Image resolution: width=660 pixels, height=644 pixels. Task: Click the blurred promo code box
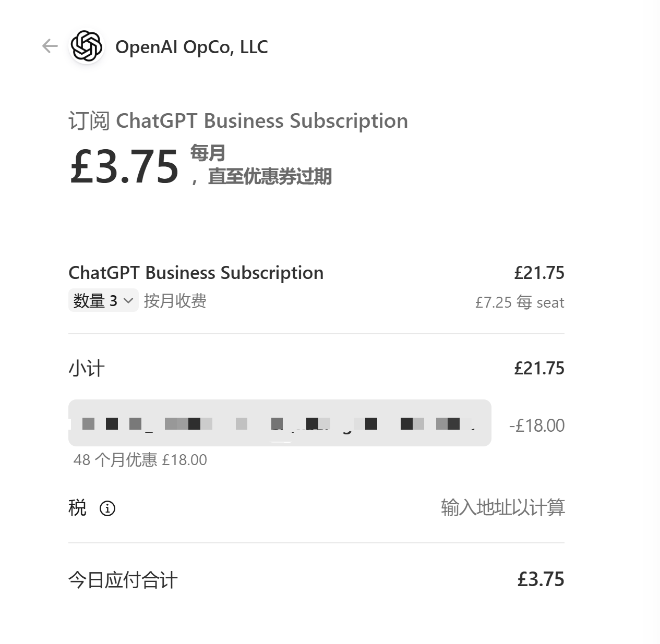click(x=280, y=423)
